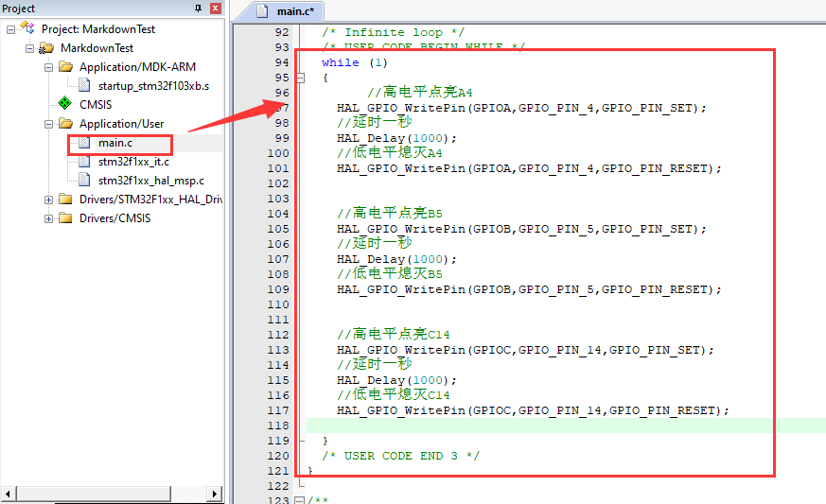Screen dimensions: 826x504
Task: Collapse code fold at line 123 comment
Action: point(299,500)
